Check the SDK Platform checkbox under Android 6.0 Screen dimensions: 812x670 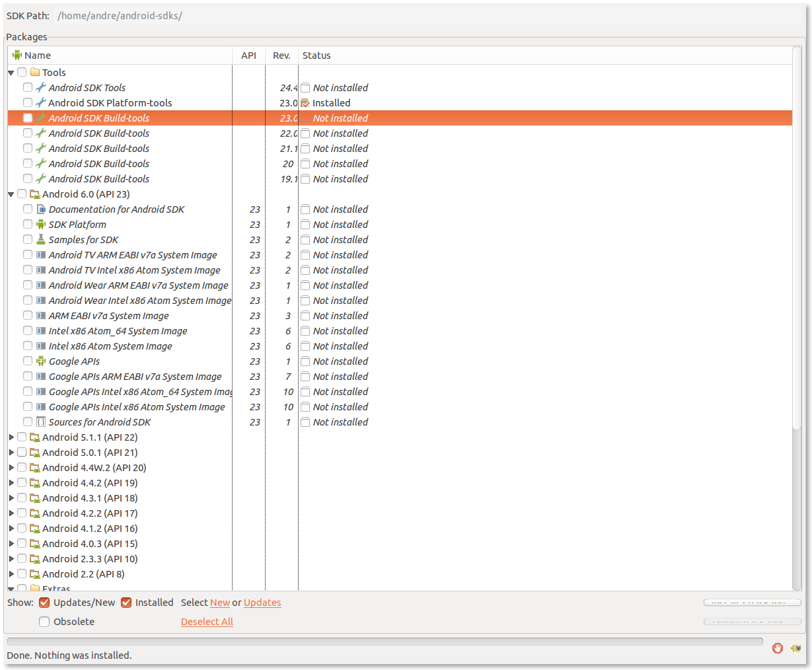(x=28, y=224)
